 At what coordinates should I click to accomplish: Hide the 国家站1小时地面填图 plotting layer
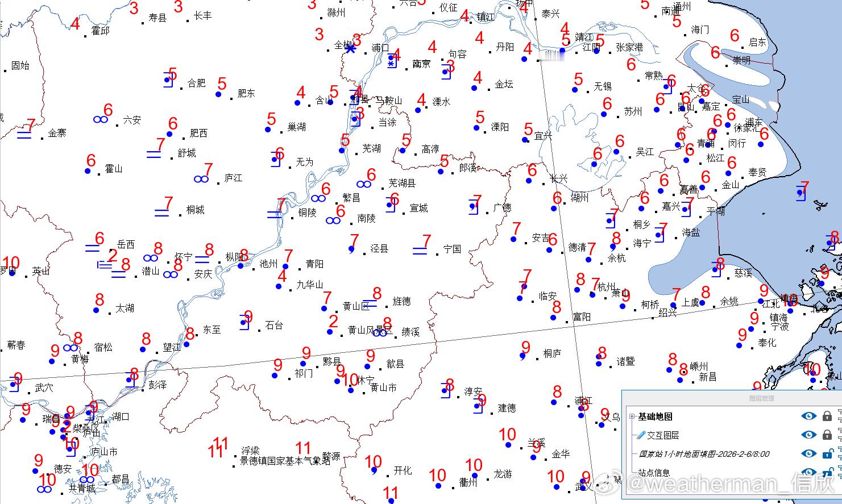809,454
